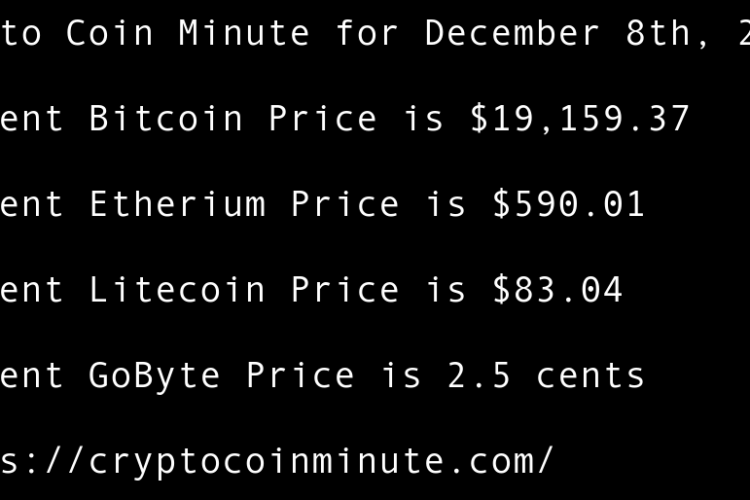Click the word GoByte
The height and width of the screenshot is (500, 750).
coord(155,376)
